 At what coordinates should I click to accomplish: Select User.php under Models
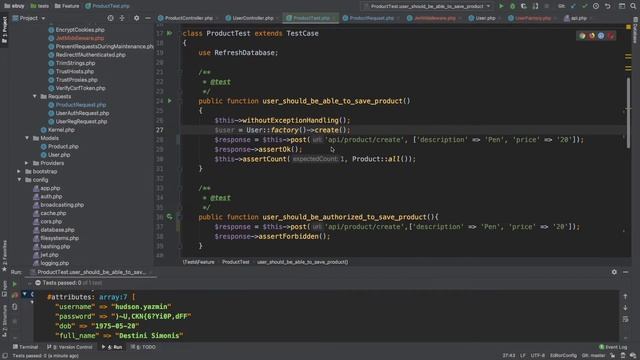59,155
